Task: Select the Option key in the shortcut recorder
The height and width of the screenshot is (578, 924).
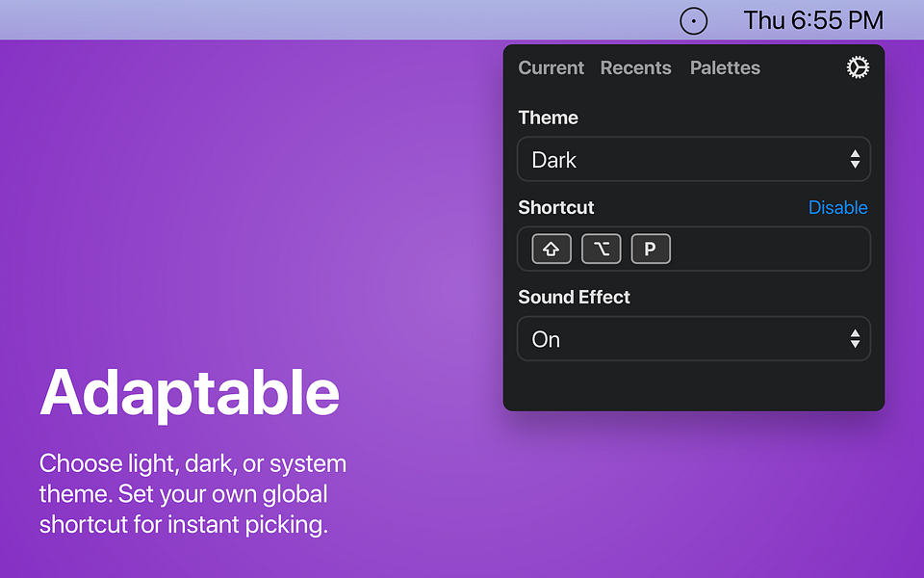Action: (x=601, y=249)
